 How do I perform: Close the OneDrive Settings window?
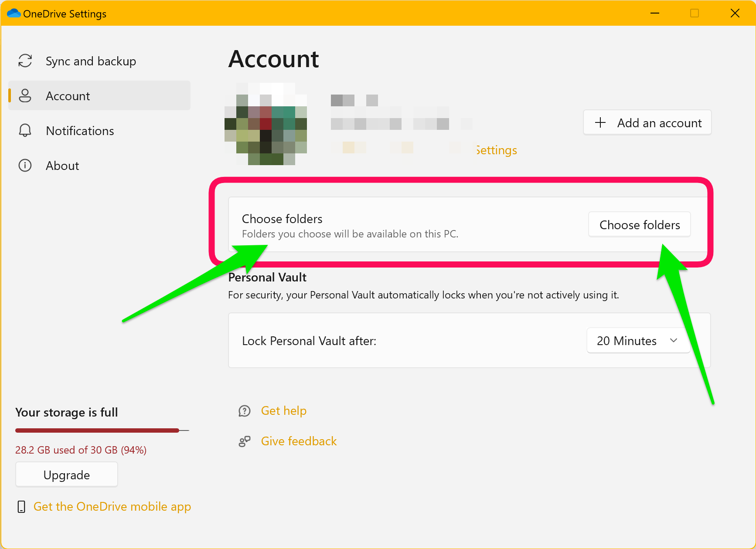(x=735, y=13)
